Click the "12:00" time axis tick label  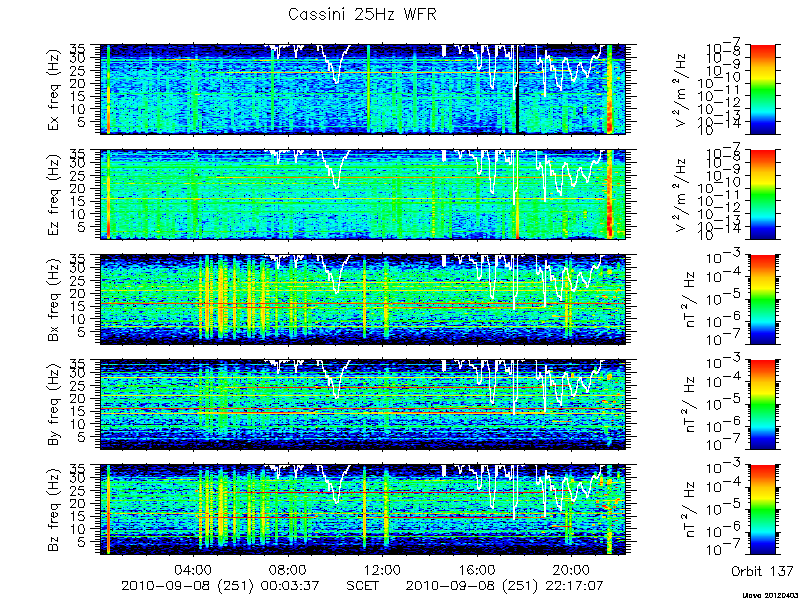pyautogui.click(x=382, y=570)
